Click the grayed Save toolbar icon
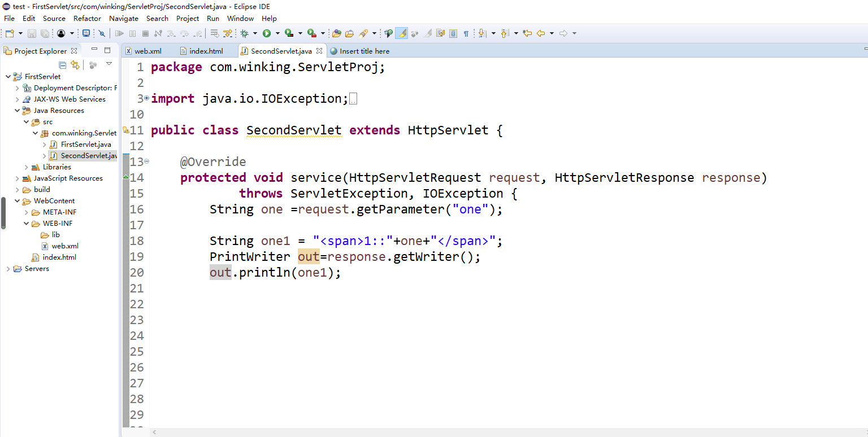This screenshot has height=437, width=868. [x=32, y=33]
